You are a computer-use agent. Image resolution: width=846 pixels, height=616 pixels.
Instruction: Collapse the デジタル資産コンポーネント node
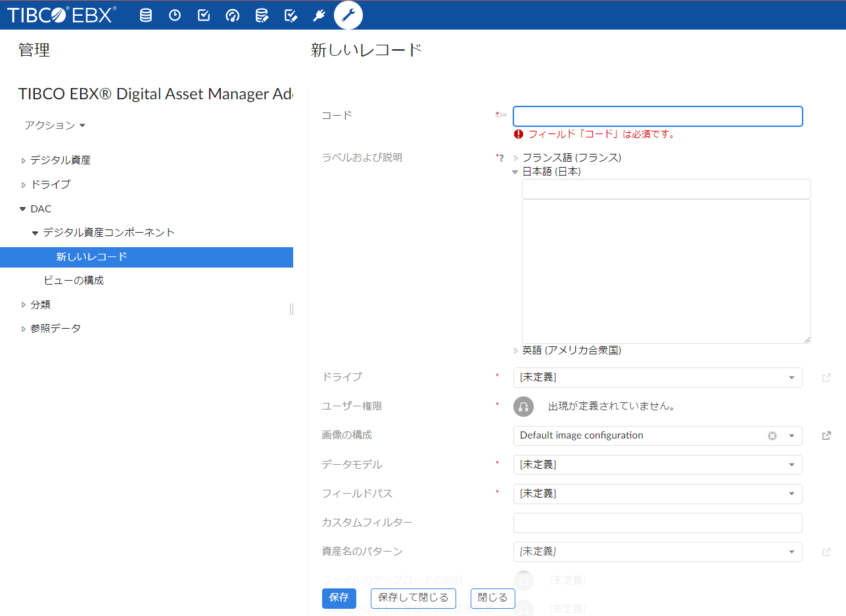35,233
